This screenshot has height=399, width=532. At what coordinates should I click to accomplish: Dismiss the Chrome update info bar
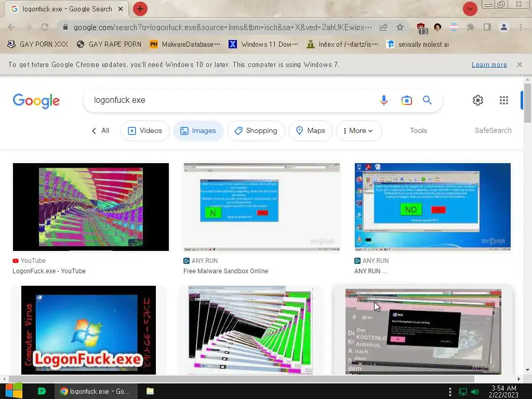coord(519,64)
